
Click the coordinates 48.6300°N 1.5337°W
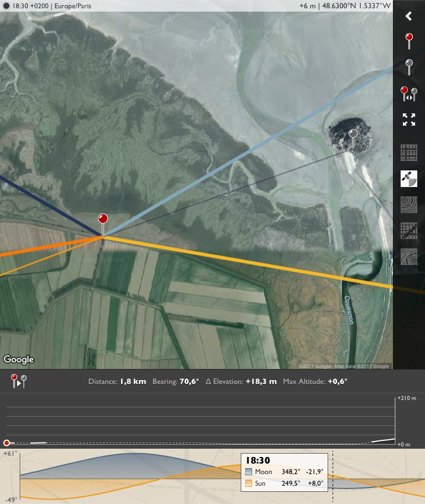(356, 6)
